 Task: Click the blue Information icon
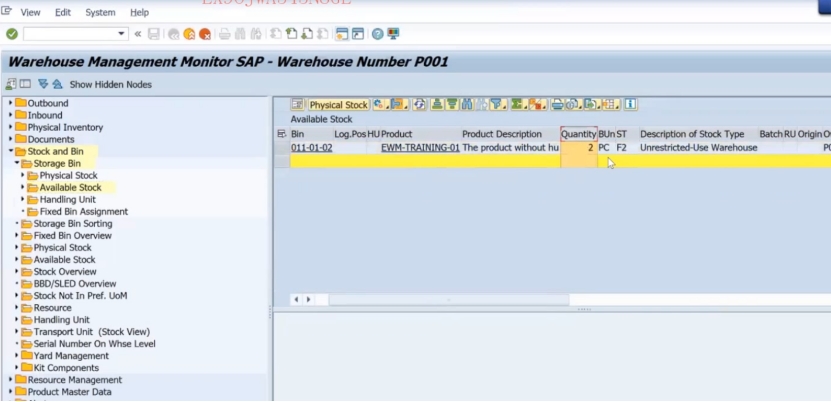tap(630, 104)
